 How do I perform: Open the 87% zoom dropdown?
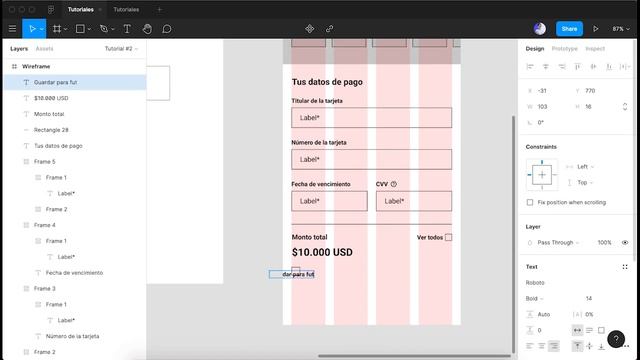621,29
